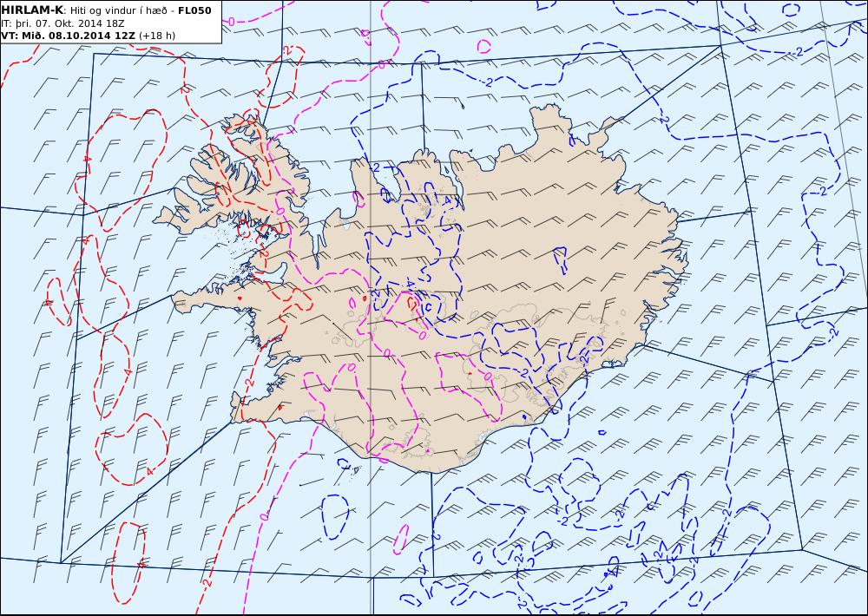Click the magenta 0 contour label beside title box

(231, 23)
